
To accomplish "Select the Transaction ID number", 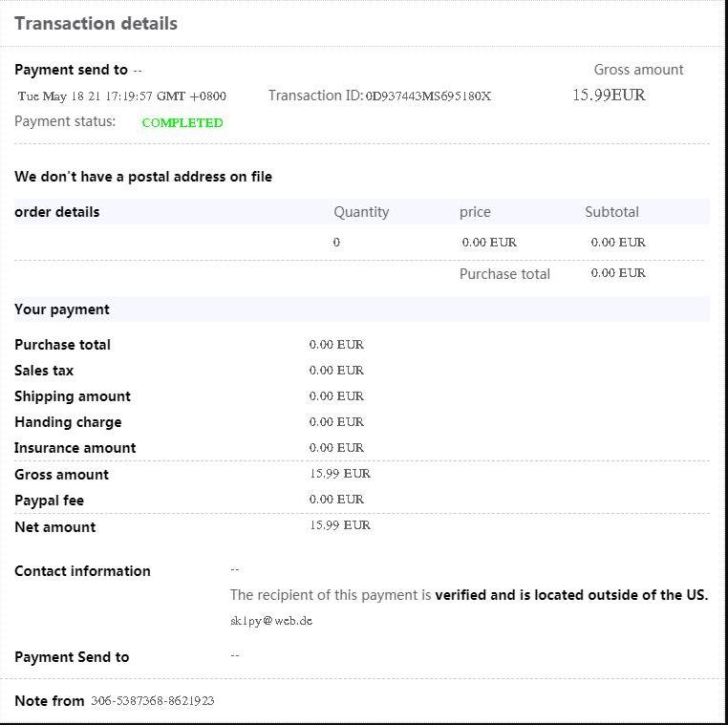I will point(428,96).
